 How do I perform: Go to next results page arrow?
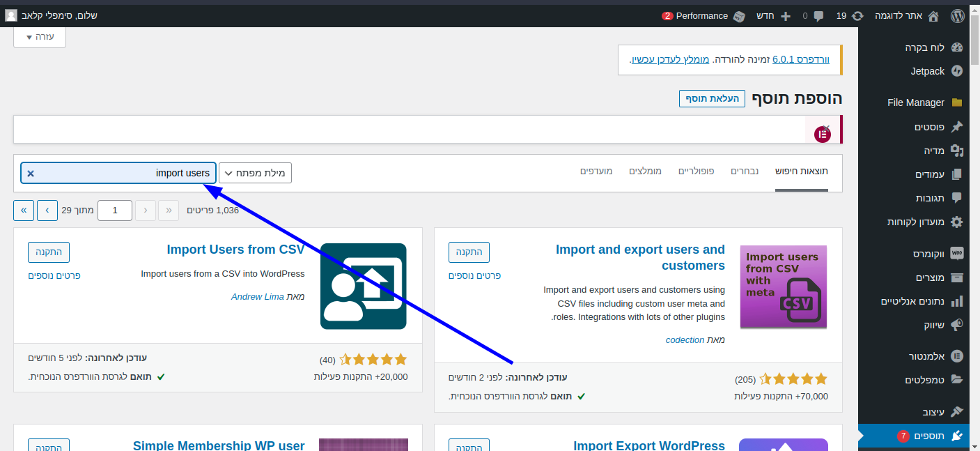tap(47, 210)
